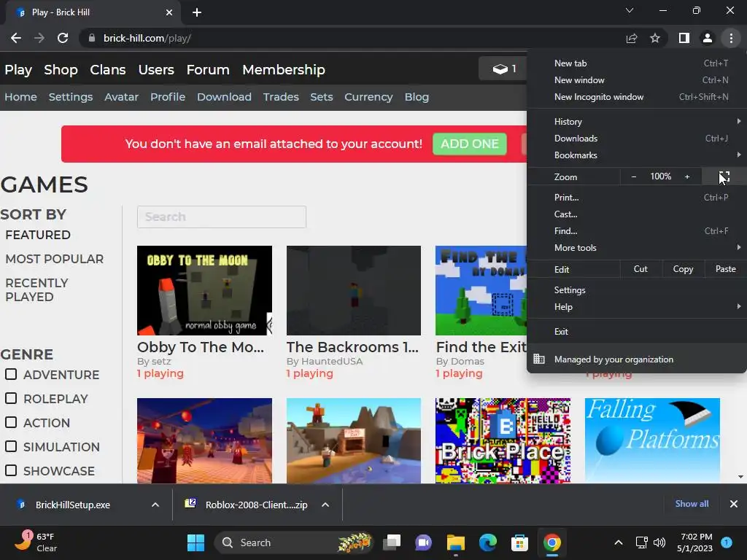Expand the Help submenu

pos(636,307)
